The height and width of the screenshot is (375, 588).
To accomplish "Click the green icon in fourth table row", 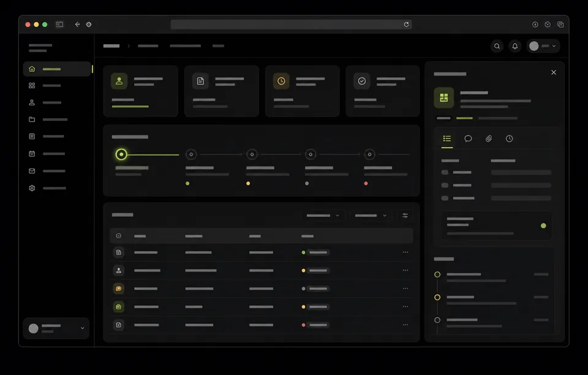I will [118, 307].
